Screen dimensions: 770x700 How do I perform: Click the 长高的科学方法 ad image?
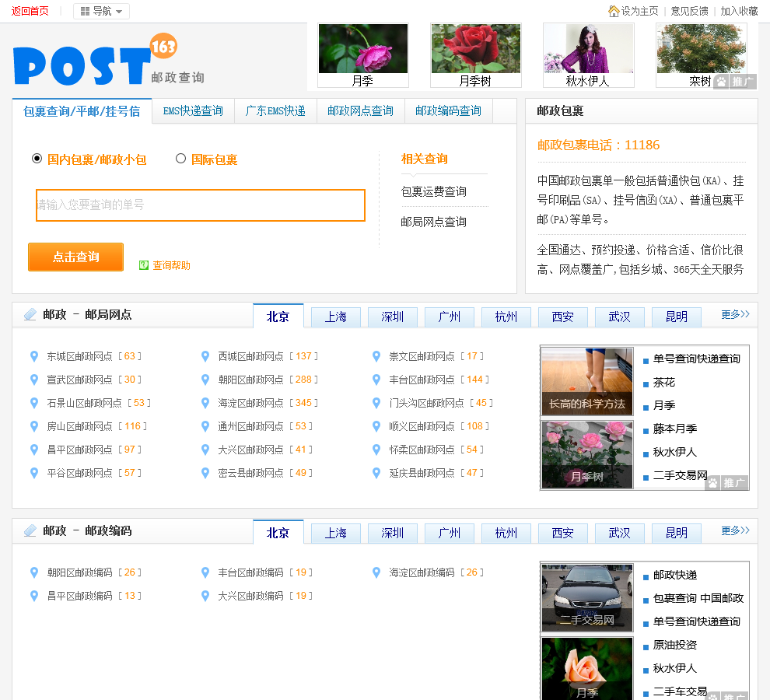[587, 382]
